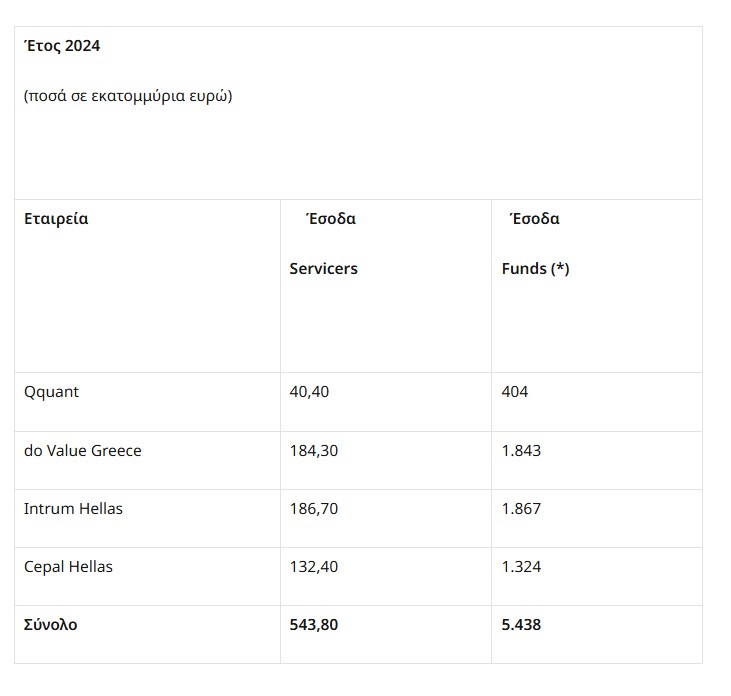Select the 1.867 funds revenue value
731x696 pixels.
tap(521, 508)
